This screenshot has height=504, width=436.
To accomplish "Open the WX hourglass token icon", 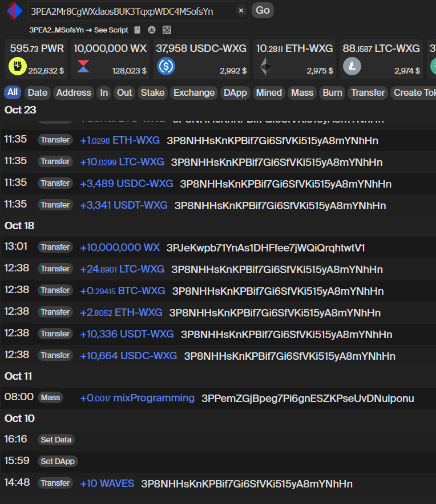I will pos(83,66).
